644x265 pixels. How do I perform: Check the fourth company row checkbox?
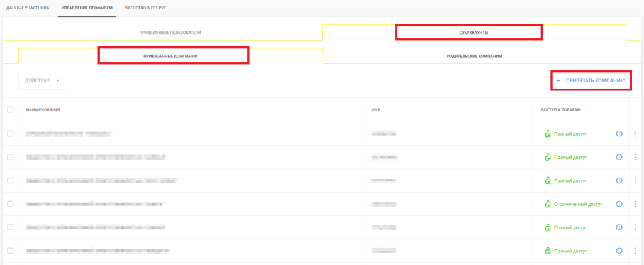point(10,204)
